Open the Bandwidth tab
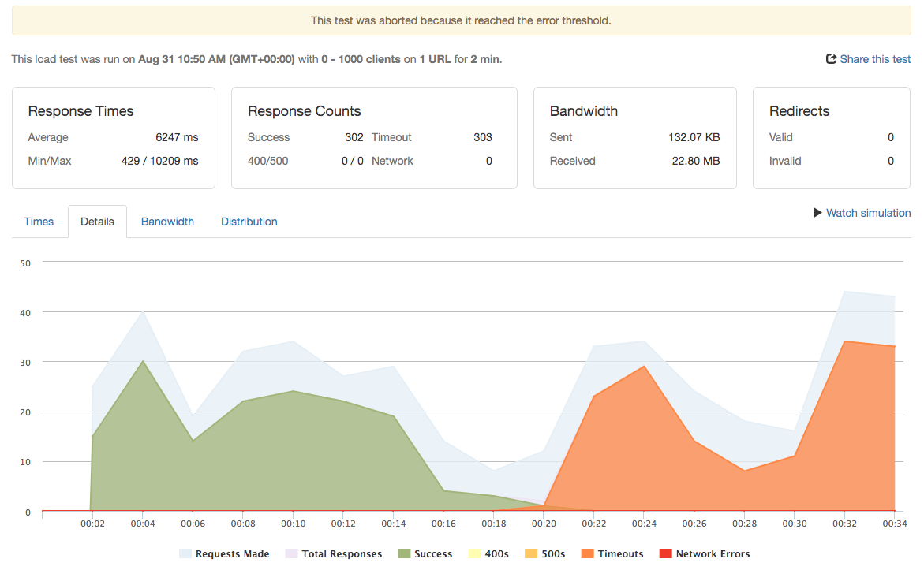 pyautogui.click(x=167, y=222)
